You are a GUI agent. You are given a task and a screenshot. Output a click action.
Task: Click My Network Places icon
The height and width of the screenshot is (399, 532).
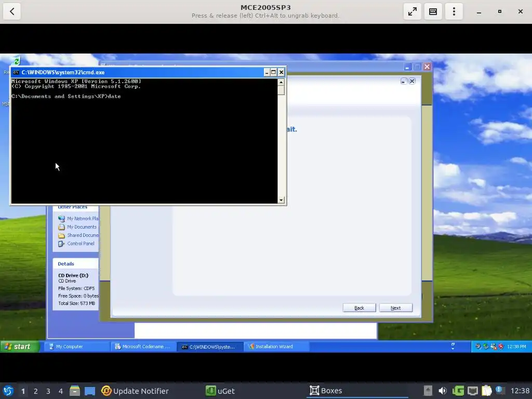pyautogui.click(x=61, y=219)
